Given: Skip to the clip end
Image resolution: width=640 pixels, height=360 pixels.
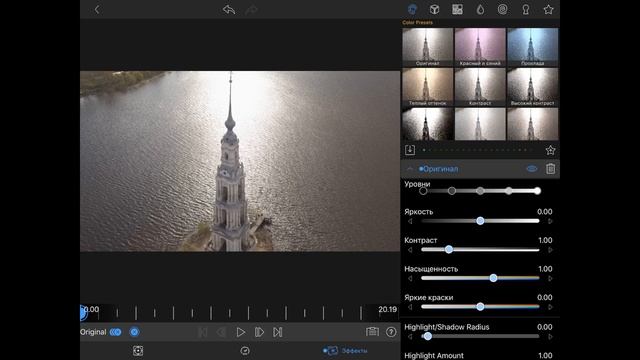Looking at the screenshot, I should pos(278,332).
